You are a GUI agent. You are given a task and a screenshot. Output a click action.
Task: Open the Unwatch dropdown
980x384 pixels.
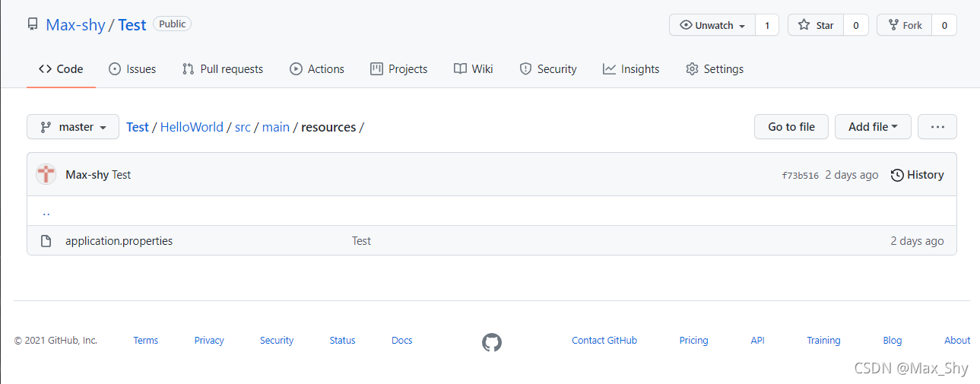point(712,25)
